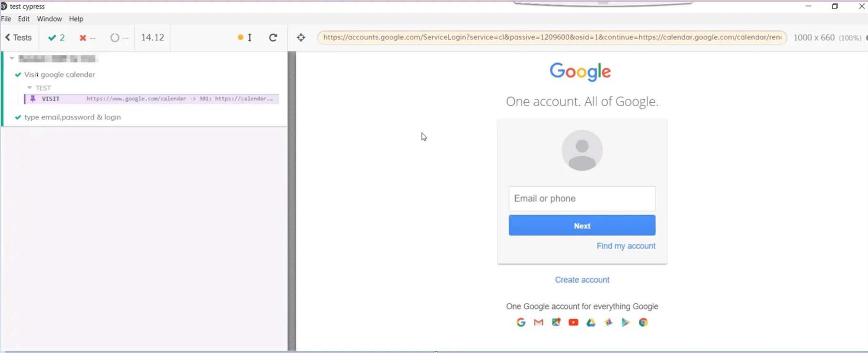Open the Edit menu
868x353 pixels.
24,19
